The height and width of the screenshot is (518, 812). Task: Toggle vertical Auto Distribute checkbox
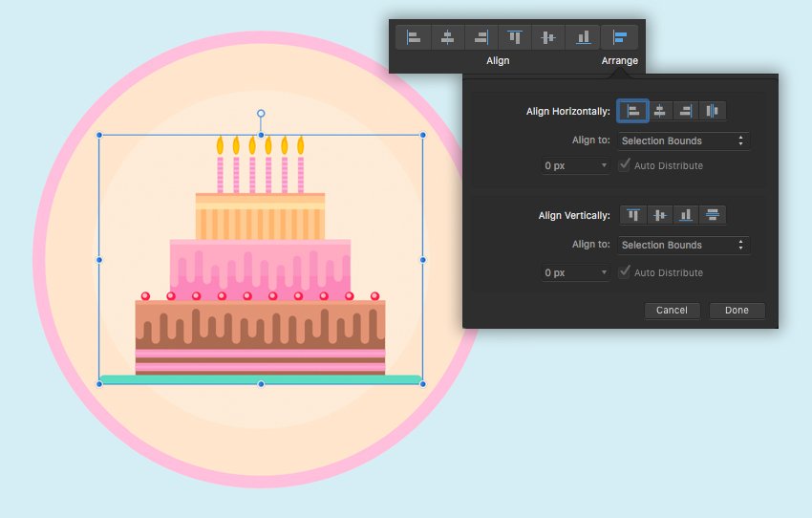point(625,272)
